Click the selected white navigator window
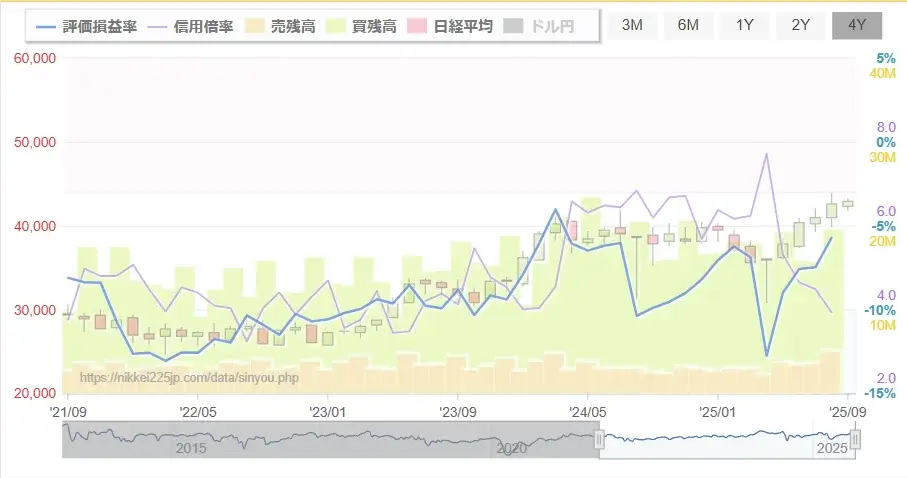The height and width of the screenshot is (478, 907). point(727,440)
